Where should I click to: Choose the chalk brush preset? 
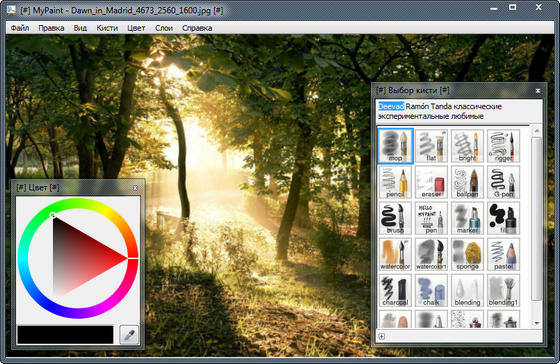click(x=431, y=290)
